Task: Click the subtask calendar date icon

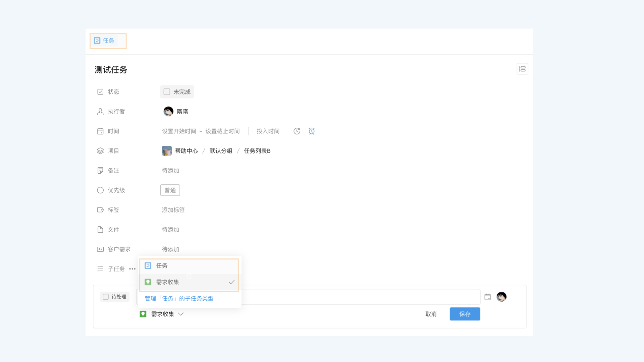Action: 488,297
